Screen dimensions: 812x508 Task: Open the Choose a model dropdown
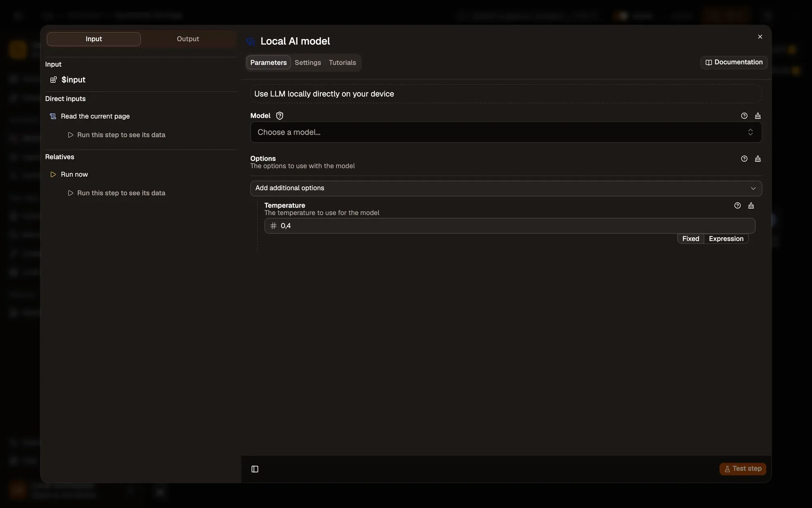point(506,132)
